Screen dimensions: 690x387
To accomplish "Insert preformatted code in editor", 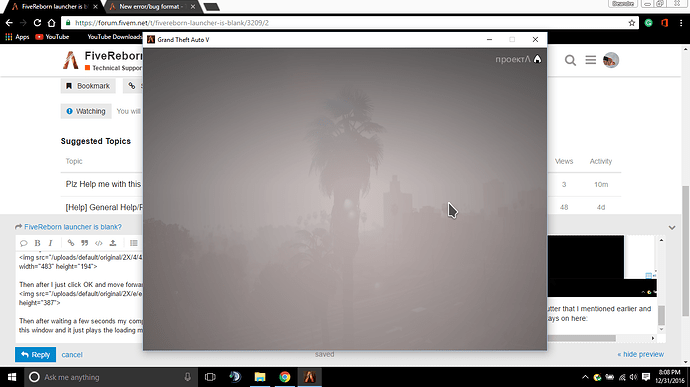I will (99, 243).
